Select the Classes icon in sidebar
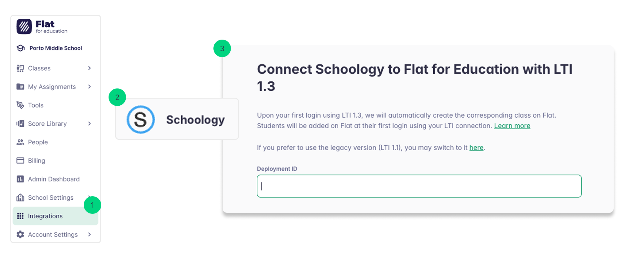Viewport: 644px width, 258px height. [x=20, y=68]
